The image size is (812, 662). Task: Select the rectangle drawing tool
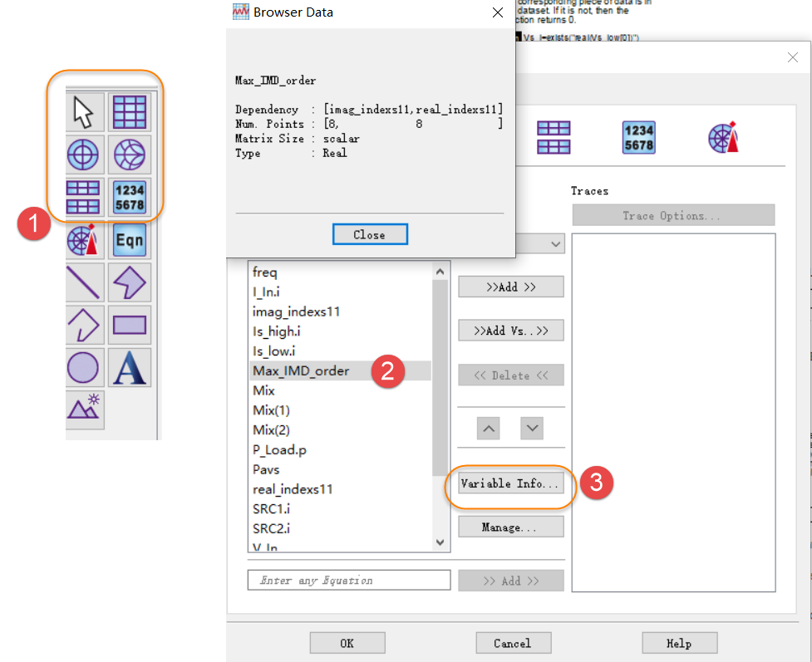pos(130,325)
